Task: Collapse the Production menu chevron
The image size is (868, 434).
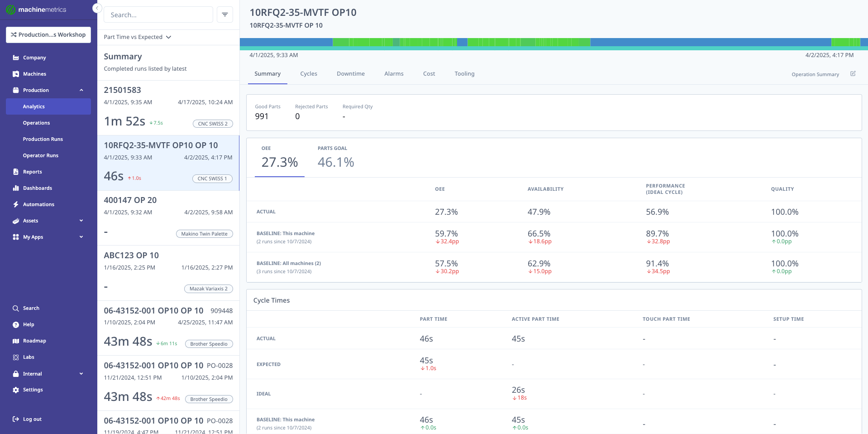Action: 81,90
